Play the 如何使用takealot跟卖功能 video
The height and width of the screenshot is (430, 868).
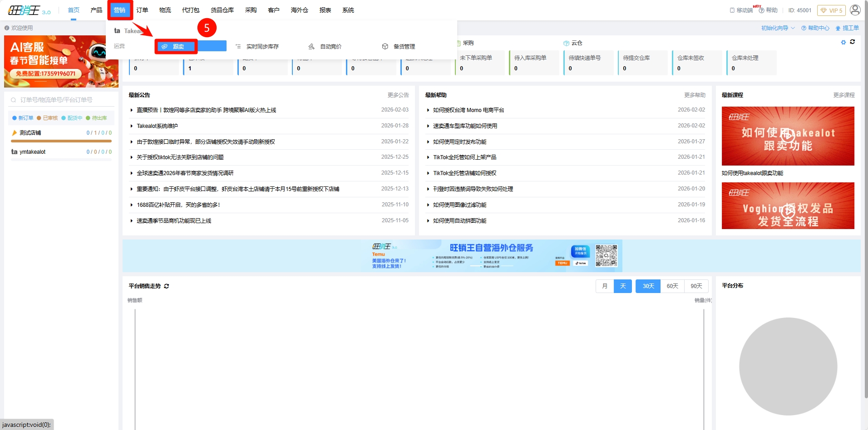[x=788, y=135]
